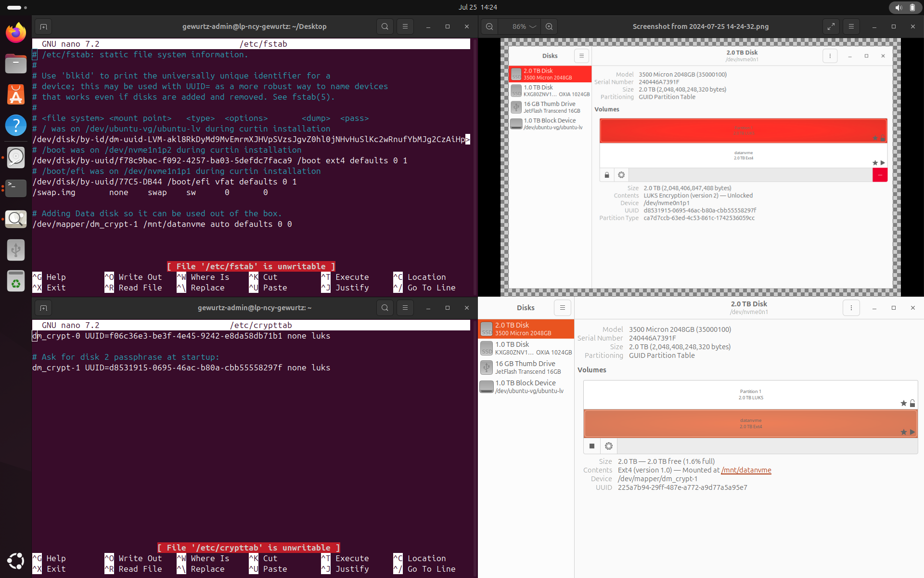Click the Jul 25 clock in the top bar

click(x=477, y=7)
